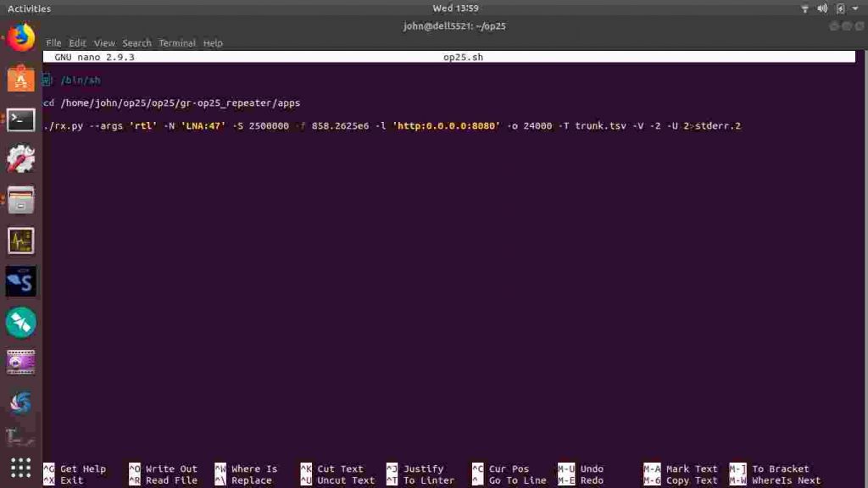Open the media player app in the dock

click(x=20, y=363)
